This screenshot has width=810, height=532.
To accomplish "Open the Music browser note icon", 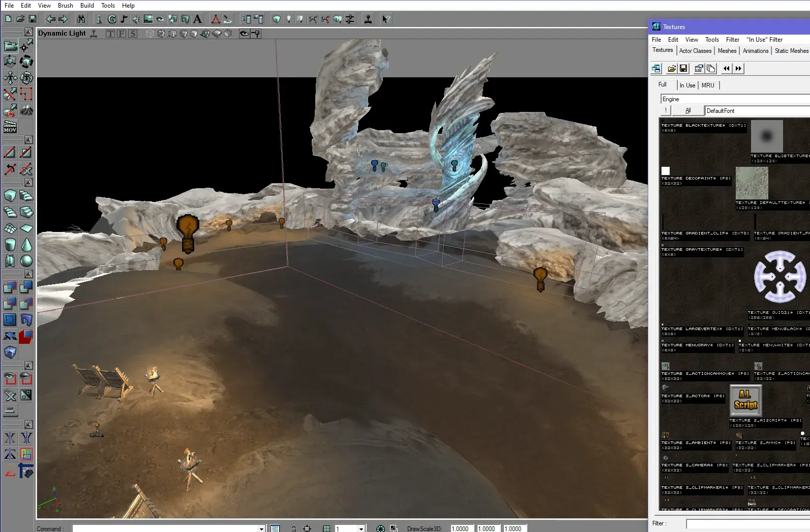I will pos(124,19).
